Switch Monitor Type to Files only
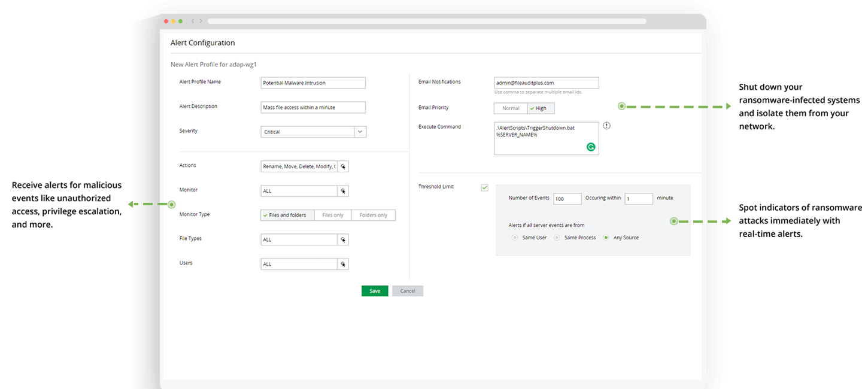Image resolution: width=868 pixels, height=389 pixels. coord(333,215)
